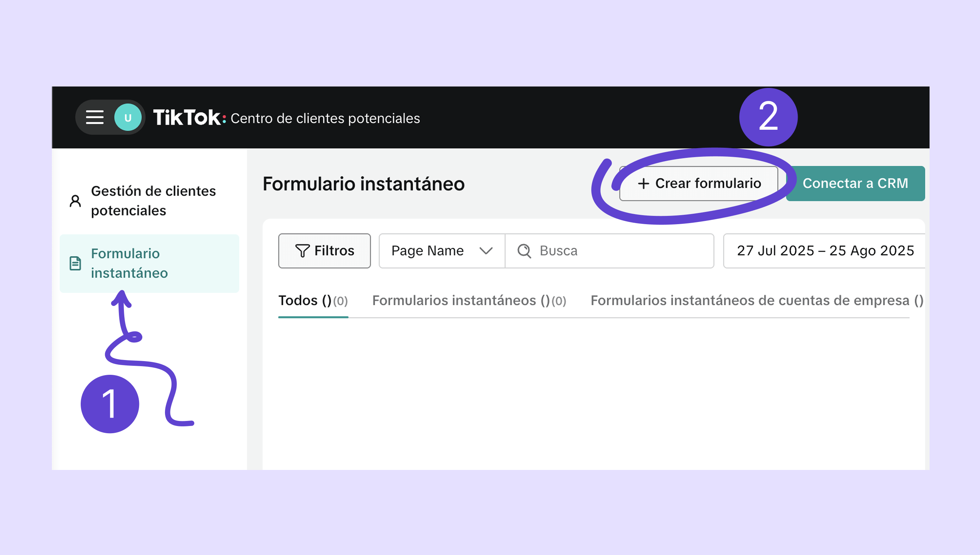Click the chevron next to Page Name
This screenshot has height=555, width=980.
click(486, 251)
